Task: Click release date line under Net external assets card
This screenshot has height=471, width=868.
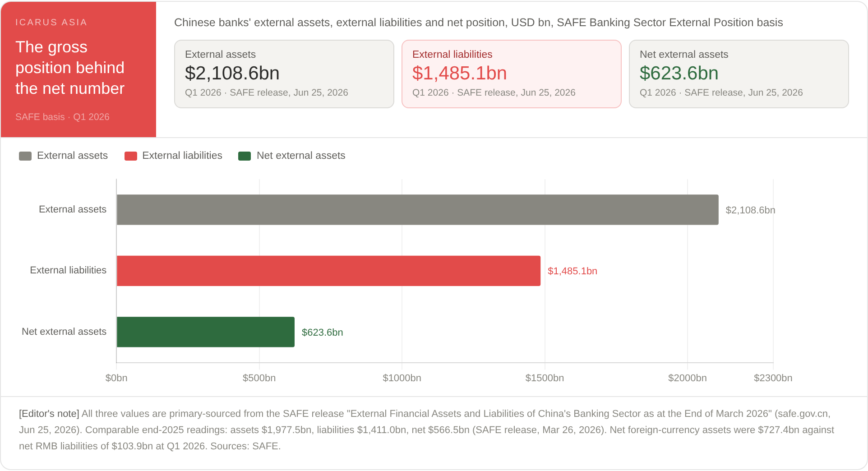Action: pos(721,92)
